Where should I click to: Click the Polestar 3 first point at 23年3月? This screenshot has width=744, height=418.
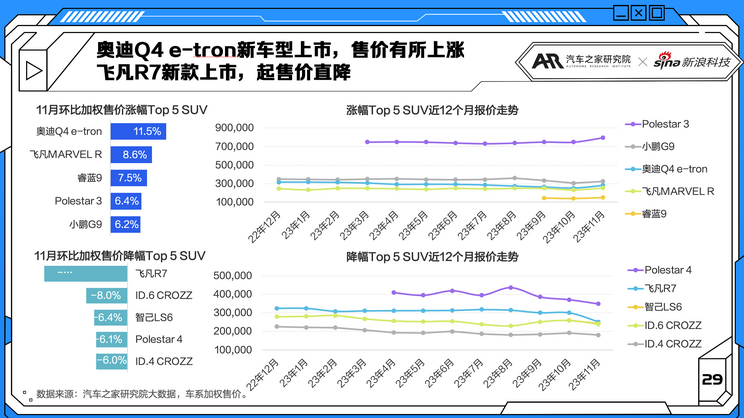click(367, 142)
